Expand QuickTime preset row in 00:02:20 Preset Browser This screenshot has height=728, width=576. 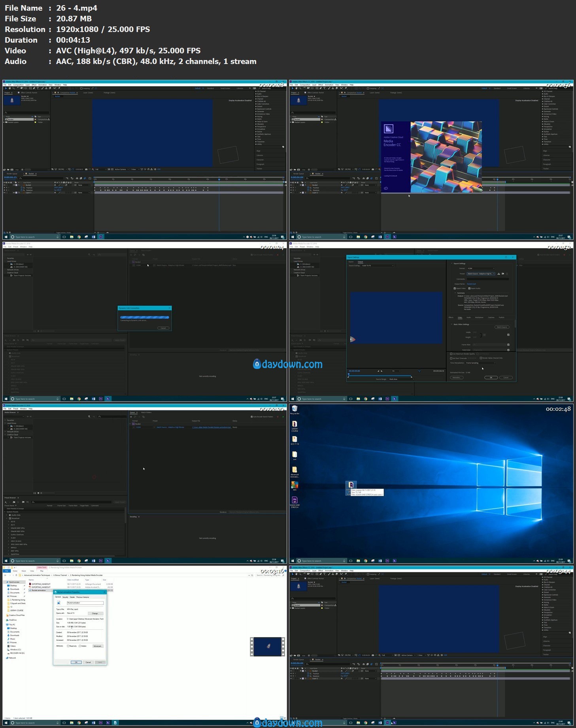point(8,554)
